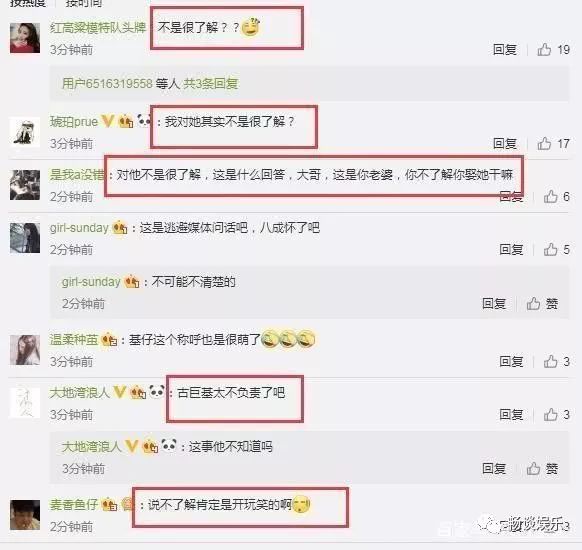
Task: Open user 用户6516319558 profile link
Action: tap(107, 84)
